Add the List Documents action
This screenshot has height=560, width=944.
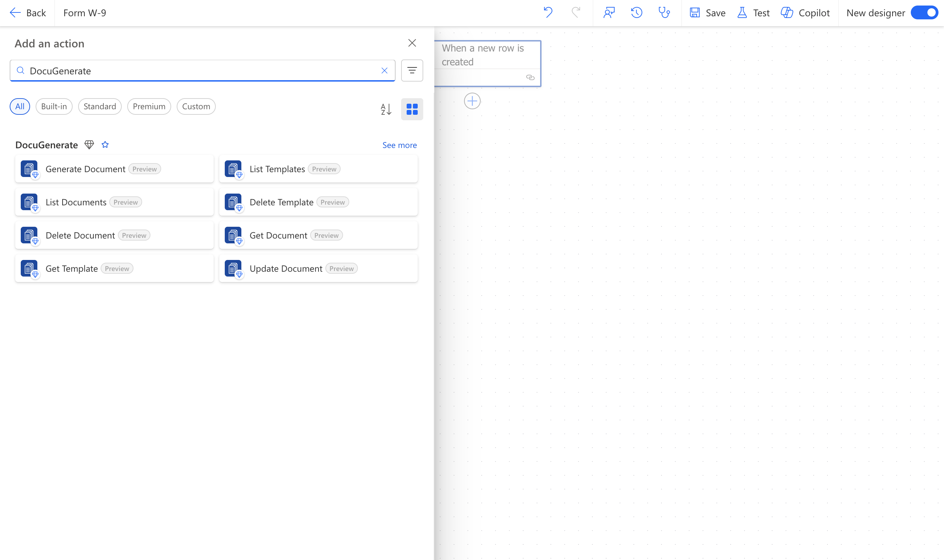coord(114,202)
